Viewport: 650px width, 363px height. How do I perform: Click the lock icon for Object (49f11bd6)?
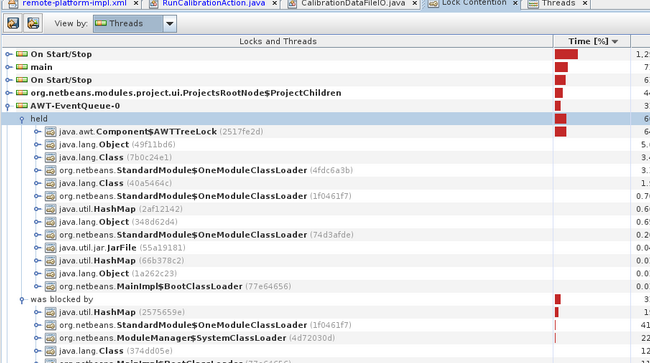(x=51, y=145)
